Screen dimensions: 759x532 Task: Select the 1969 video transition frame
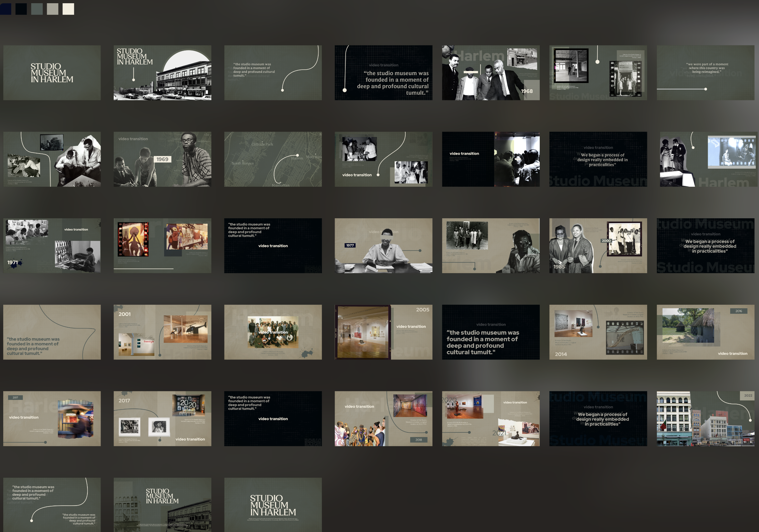point(162,159)
